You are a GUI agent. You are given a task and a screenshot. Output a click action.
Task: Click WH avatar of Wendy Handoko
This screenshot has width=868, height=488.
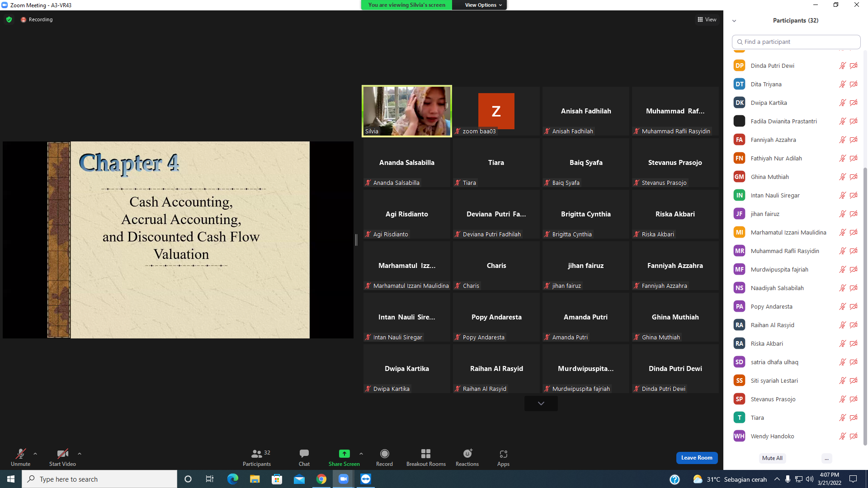[739, 436]
